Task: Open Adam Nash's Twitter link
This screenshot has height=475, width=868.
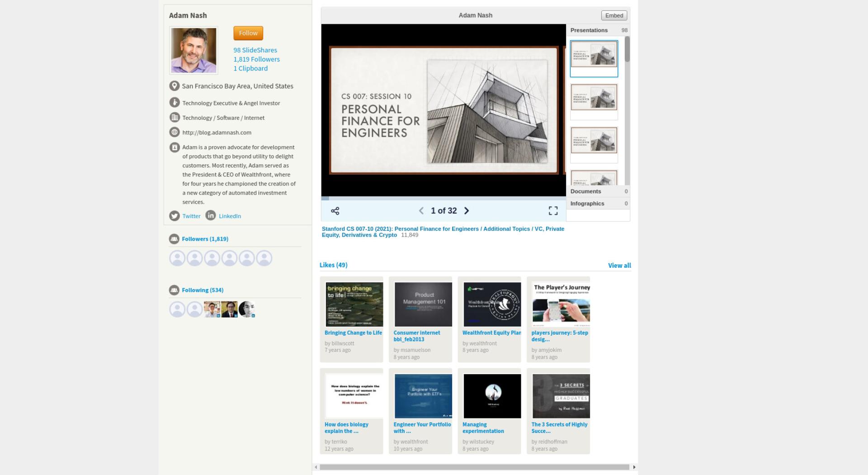Action: coord(191,216)
